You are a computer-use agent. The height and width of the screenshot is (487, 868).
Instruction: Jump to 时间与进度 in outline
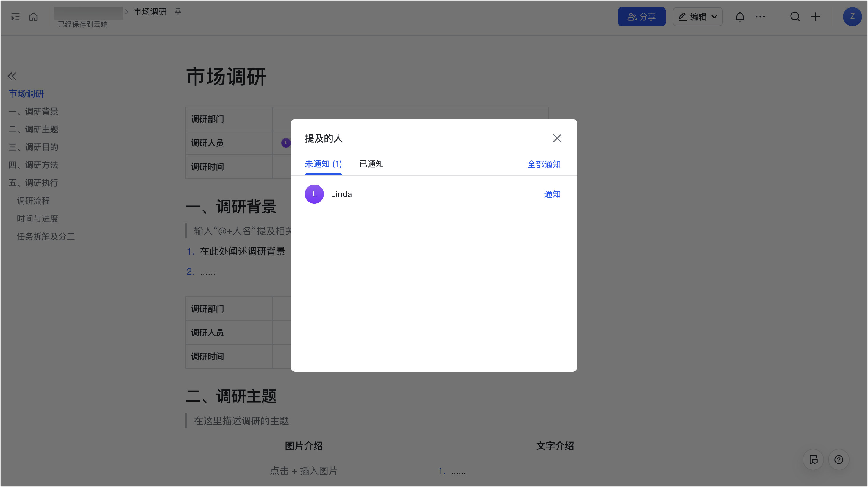pyautogui.click(x=37, y=218)
